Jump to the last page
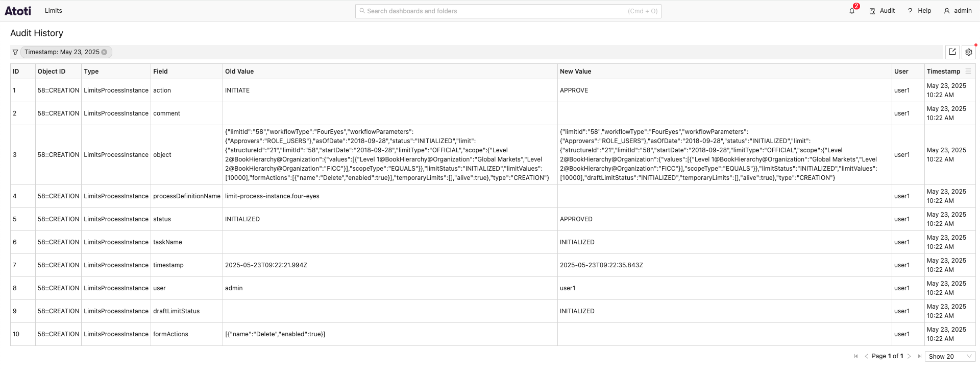The height and width of the screenshot is (370, 980). tap(919, 356)
